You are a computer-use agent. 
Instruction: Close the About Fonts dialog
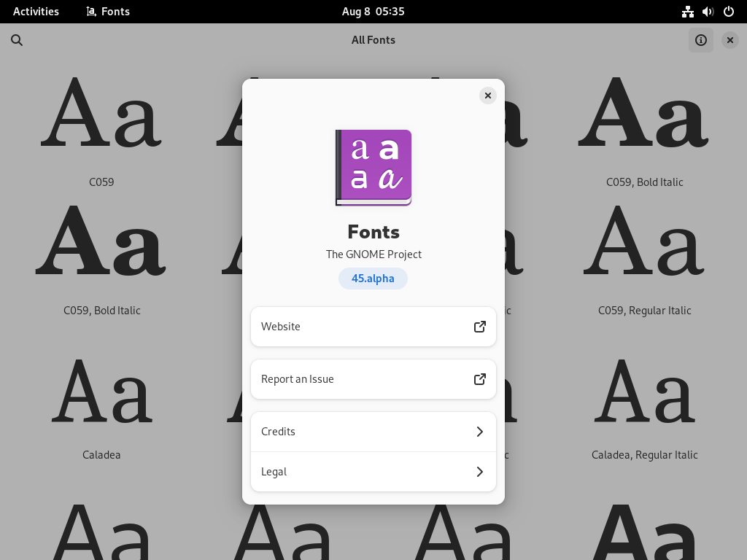[x=488, y=96]
